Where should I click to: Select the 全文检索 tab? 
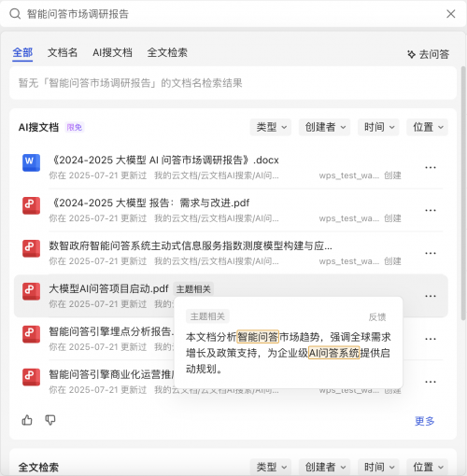(x=167, y=52)
